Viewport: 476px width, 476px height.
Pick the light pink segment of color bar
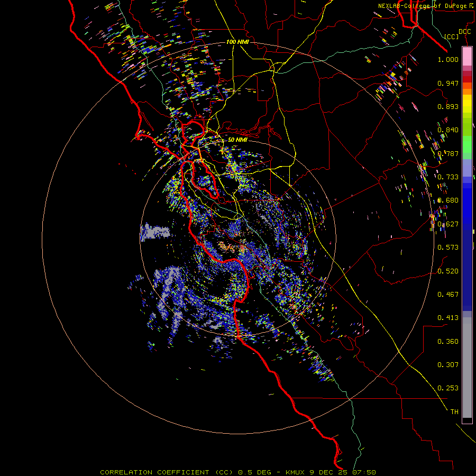pos(467,57)
